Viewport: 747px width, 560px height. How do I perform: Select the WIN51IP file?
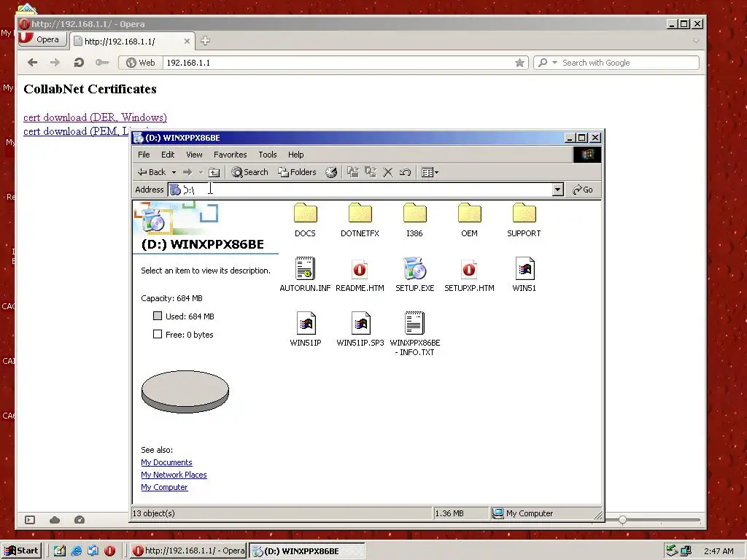tap(306, 329)
